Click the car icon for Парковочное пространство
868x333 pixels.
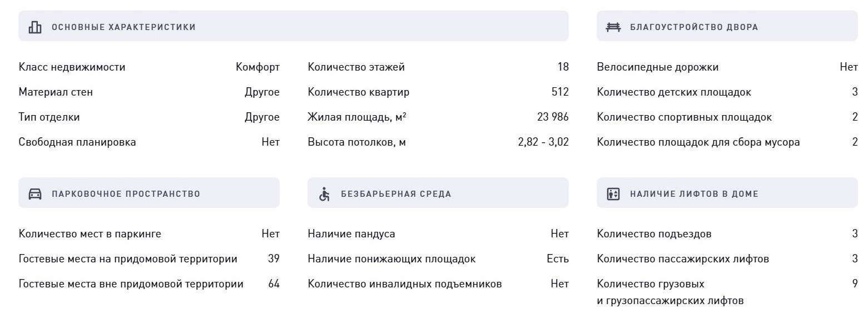point(35,193)
